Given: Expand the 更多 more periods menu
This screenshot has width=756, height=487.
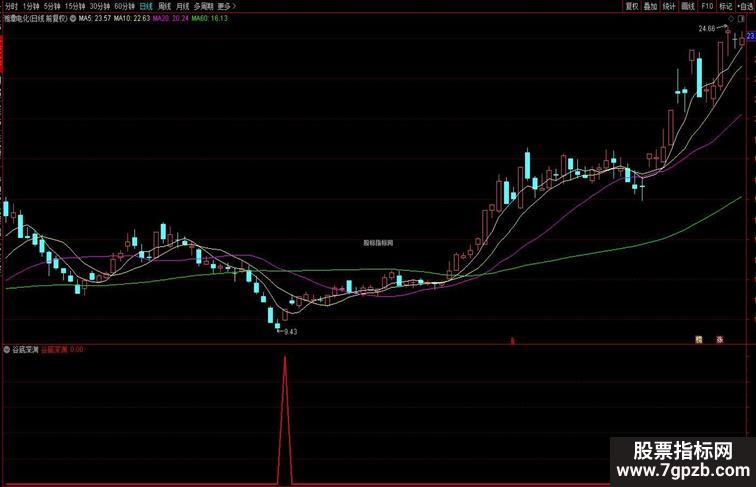Looking at the screenshot, I should tap(226, 6).
